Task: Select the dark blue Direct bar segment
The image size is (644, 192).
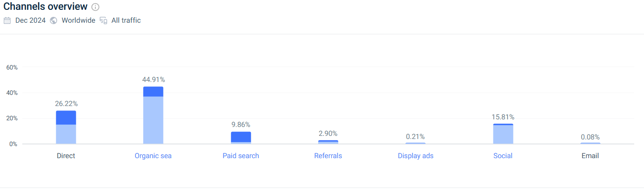Action: pos(66,118)
